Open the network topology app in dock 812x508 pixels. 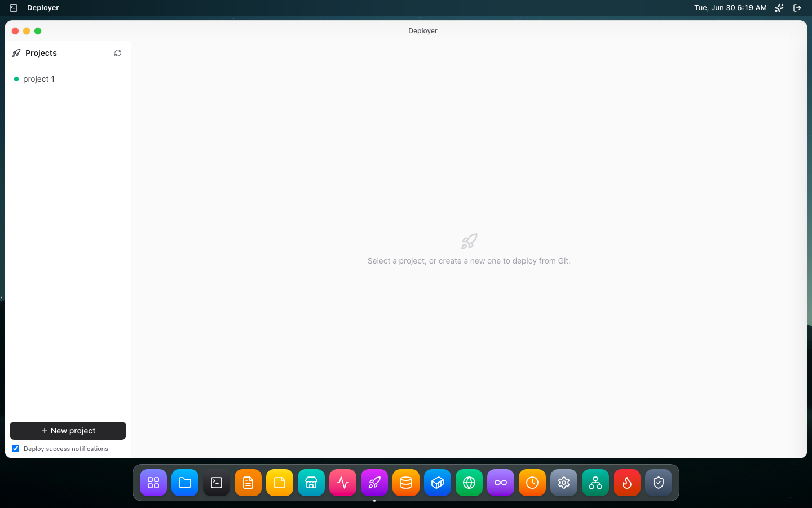595,483
